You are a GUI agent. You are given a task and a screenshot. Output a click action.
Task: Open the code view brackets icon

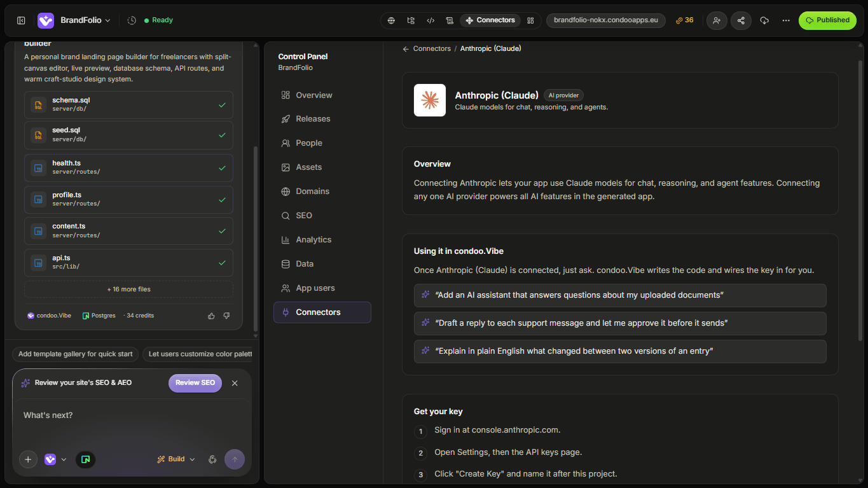coord(431,20)
